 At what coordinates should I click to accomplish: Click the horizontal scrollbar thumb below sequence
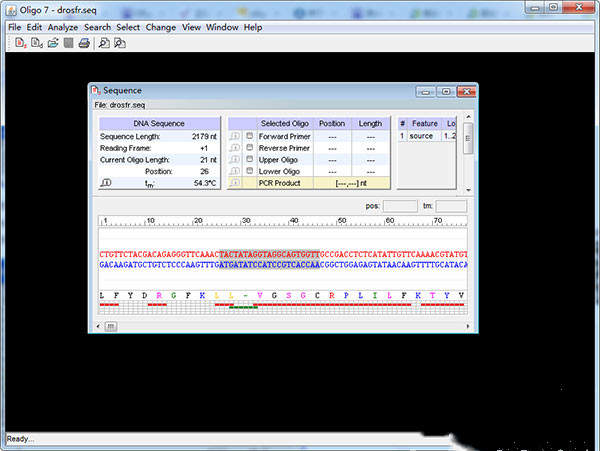[x=110, y=326]
